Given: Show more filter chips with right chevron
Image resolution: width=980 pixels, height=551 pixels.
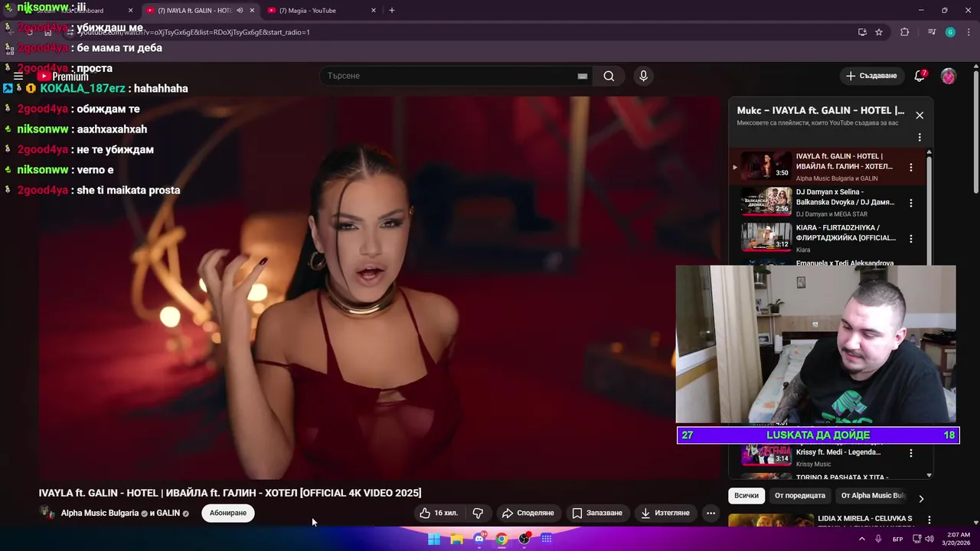Looking at the screenshot, I should point(921,498).
